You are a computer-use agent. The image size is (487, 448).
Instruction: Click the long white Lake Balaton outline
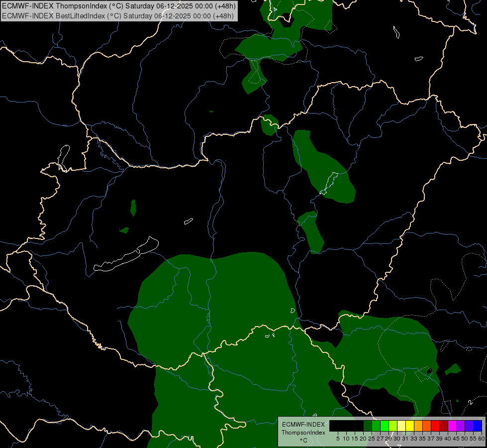pyautogui.click(x=126, y=254)
